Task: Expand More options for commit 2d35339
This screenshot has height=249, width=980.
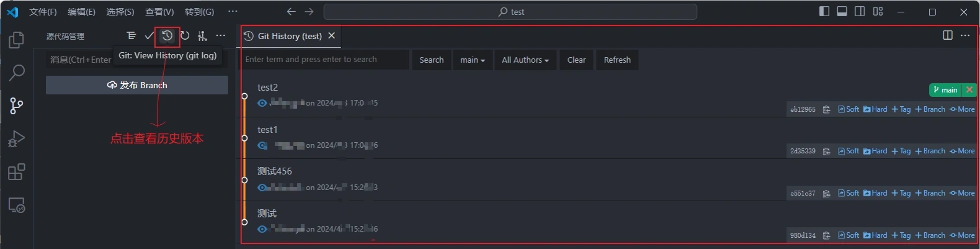Action: coord(962,151)
